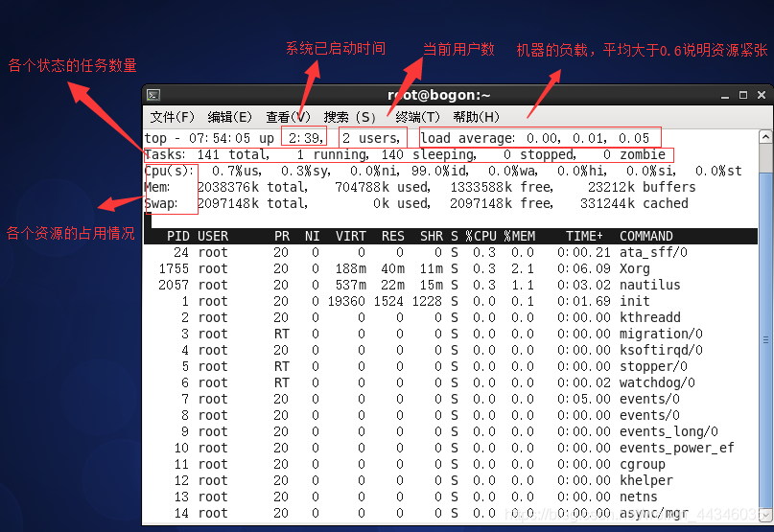Click '704788k used' in Mem line
Image resolution: width=774 pixels, height=532 pixels.
point(383,187)
